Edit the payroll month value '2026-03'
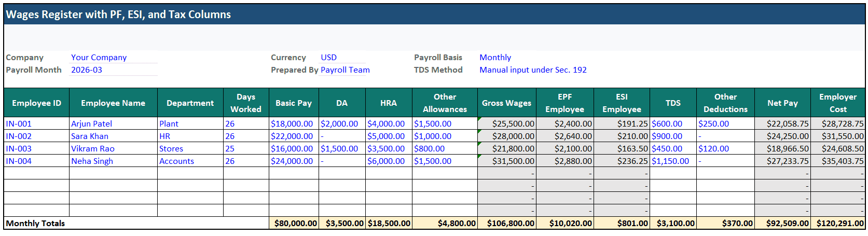 coord(114,70)
